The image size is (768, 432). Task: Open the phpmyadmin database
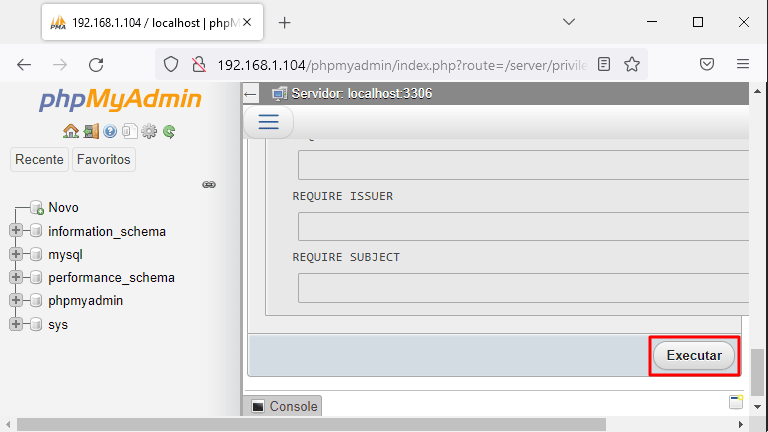[85, 301]
